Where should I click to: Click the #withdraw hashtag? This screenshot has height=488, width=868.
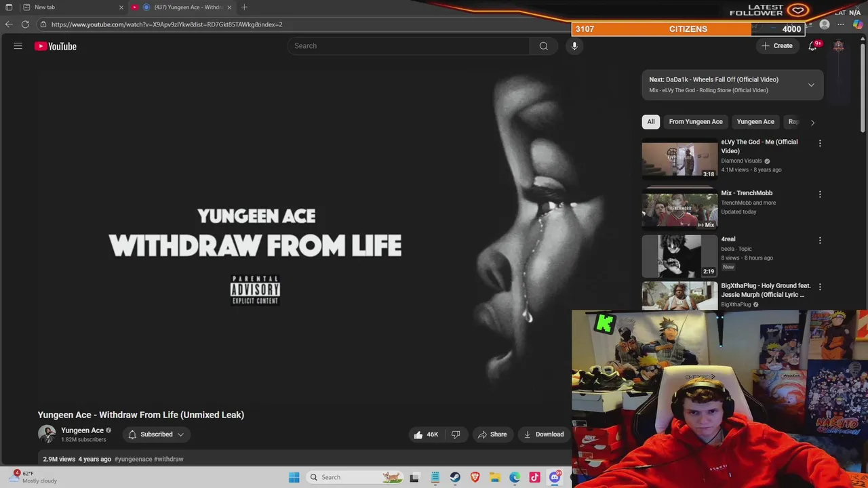click(x=169, y=459)
